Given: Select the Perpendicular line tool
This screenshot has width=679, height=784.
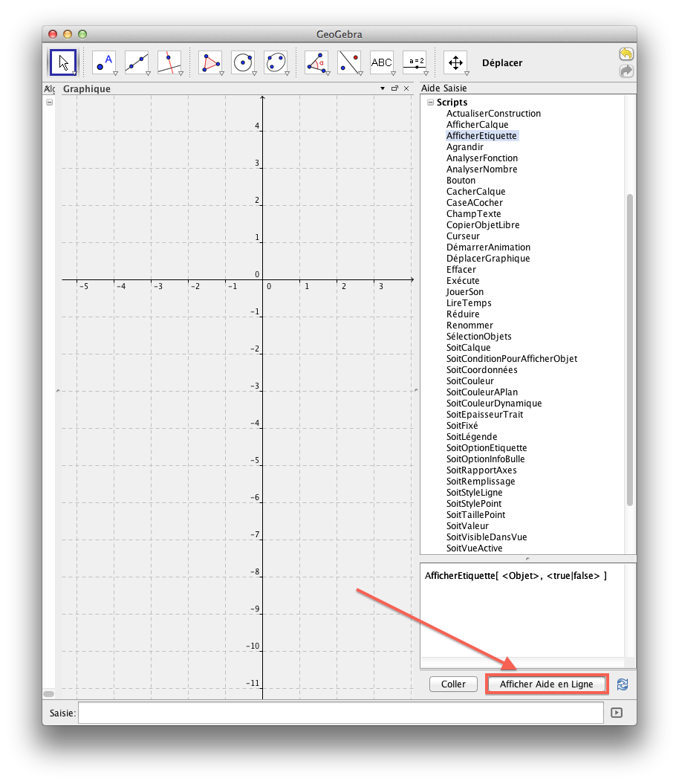Looking at the screenshot, I should [x=170, y=62].
